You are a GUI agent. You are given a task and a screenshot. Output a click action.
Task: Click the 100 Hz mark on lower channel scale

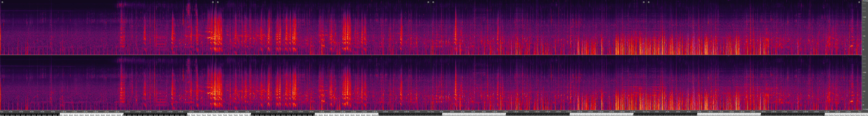(865, 91)
